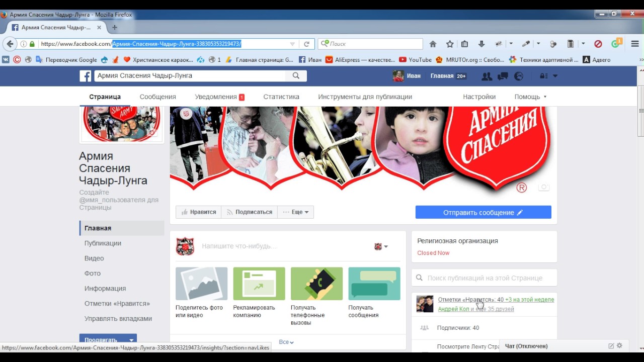Open Facebook notifications globe icon
Image resolution: width=644 pixels, height=362 pixels.
tap(518, 76)
